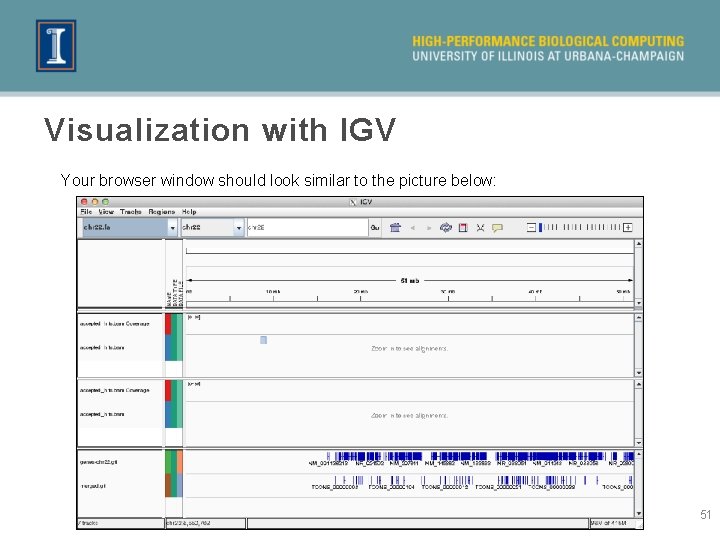Click the second 'Zoom in to see alignments' message
The height and width of the screenshot is (540, 720).
click(x=409, y=416)
